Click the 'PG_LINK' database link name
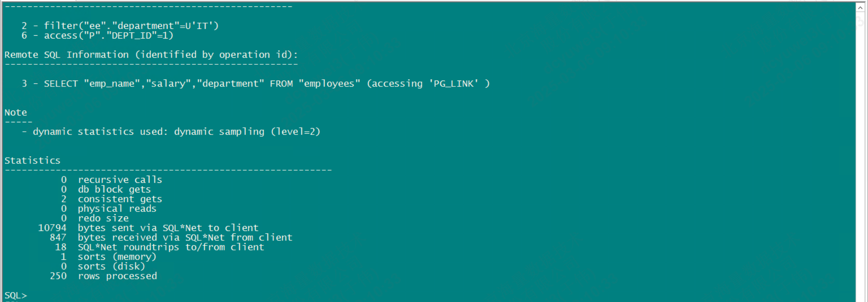This screenshot has width=868, height=302. pos(453,84)
